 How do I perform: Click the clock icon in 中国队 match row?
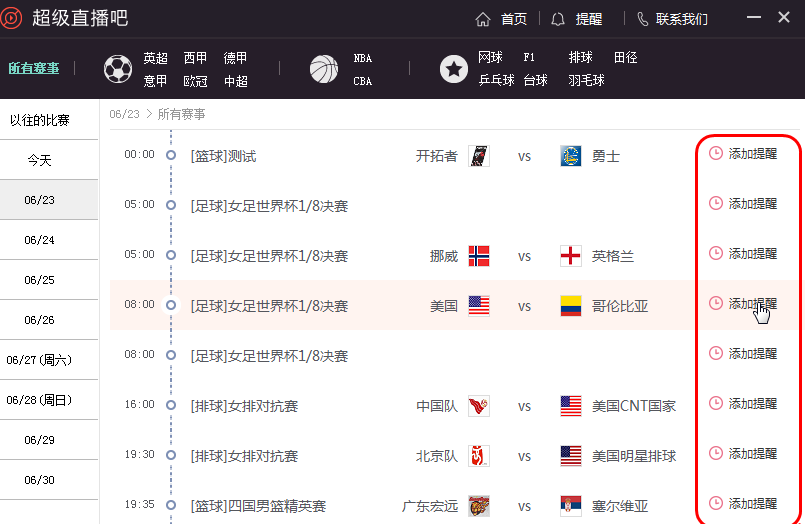point(716,403)
